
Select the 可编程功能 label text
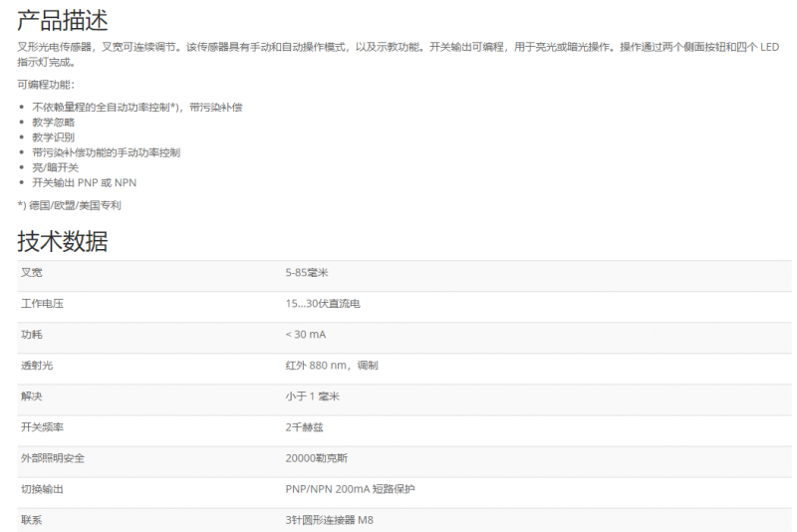[x=46, y=85]
